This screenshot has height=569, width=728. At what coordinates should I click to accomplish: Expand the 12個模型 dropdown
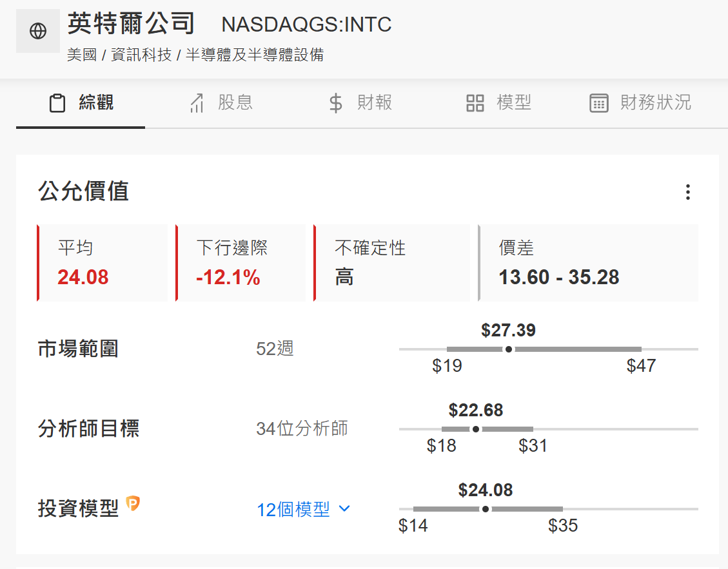[304, 510]
